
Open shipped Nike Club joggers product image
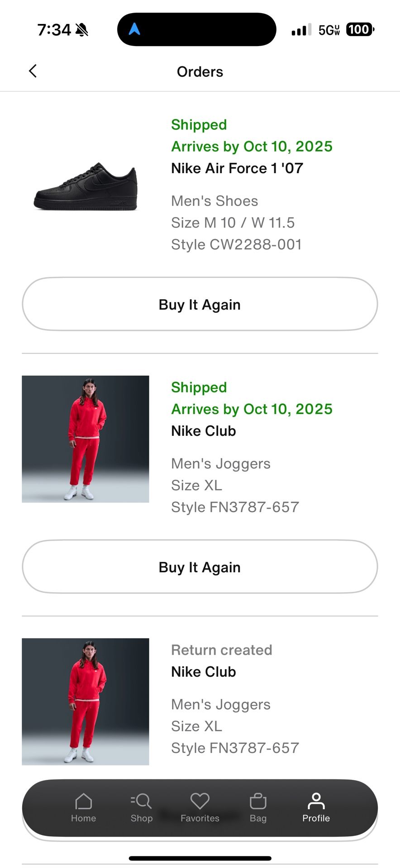pos(86,439)
